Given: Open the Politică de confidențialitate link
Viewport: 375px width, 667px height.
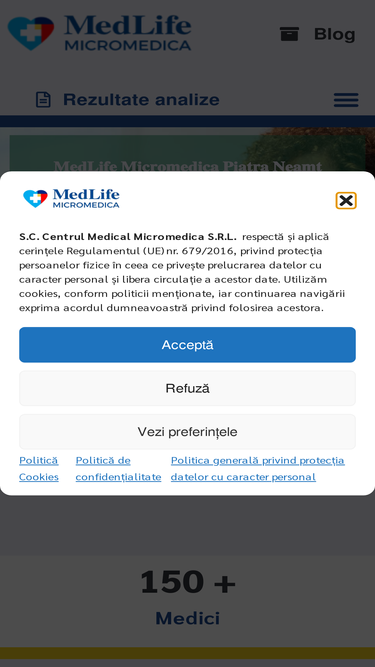Looking at the screenshot, I should pyautogui.click(x=118, y=469).
